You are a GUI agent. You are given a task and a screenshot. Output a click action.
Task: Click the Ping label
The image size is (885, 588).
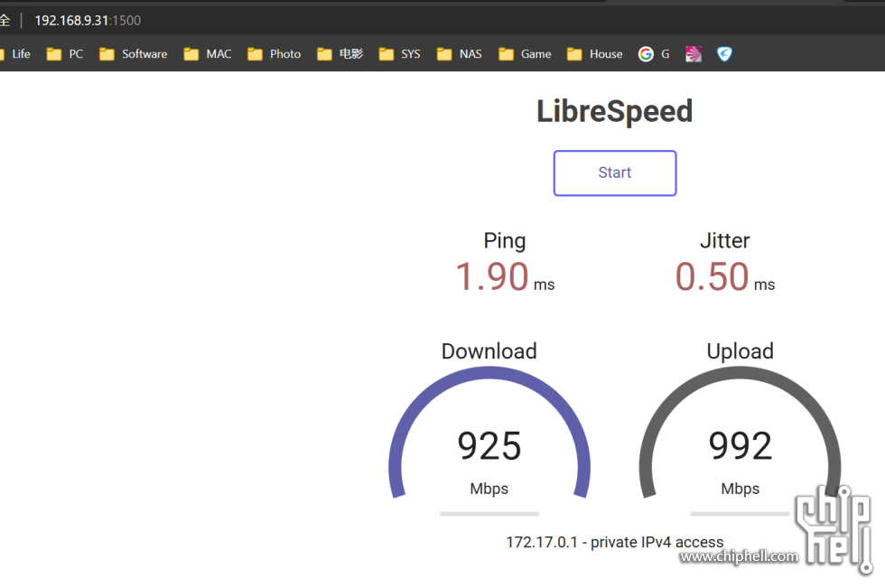(505, 241)
